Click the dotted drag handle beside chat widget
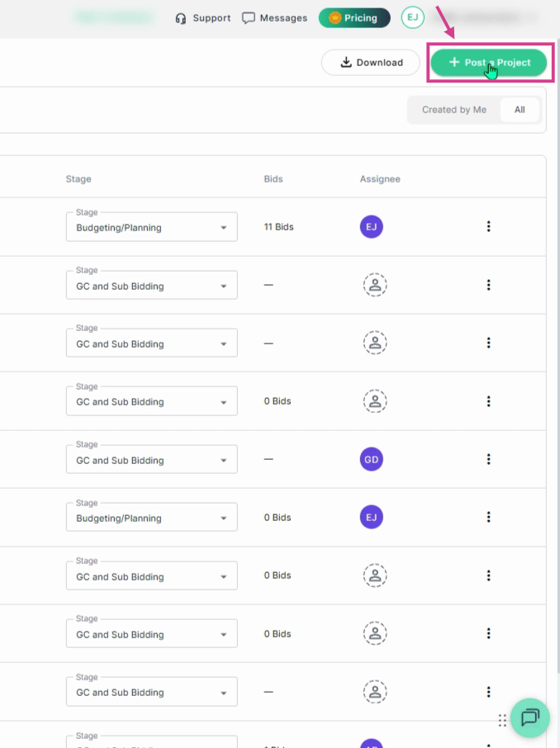Image resolution: width=560 pixels, height=748 pixels. point(502,720)
